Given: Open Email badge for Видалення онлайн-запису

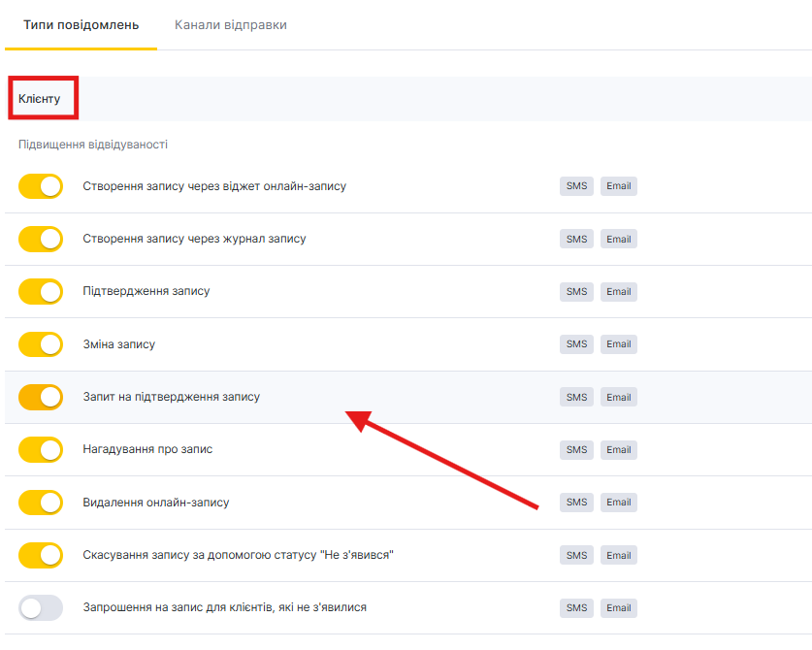Looking at the screenshot, I should click(x=618, y=503).
